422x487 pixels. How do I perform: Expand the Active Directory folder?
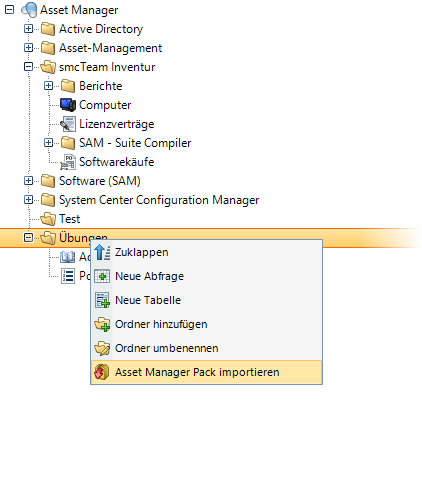[x=28, y=29]
